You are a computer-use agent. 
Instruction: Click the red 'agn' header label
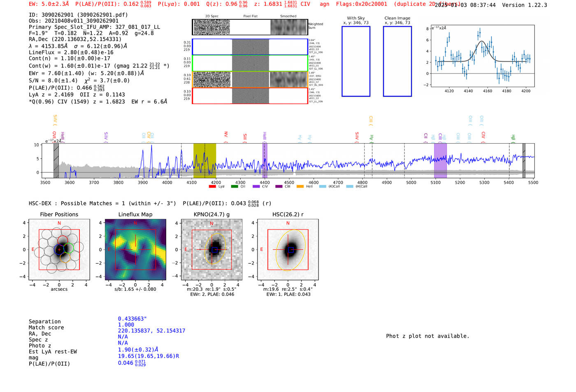tap(325, 4)
